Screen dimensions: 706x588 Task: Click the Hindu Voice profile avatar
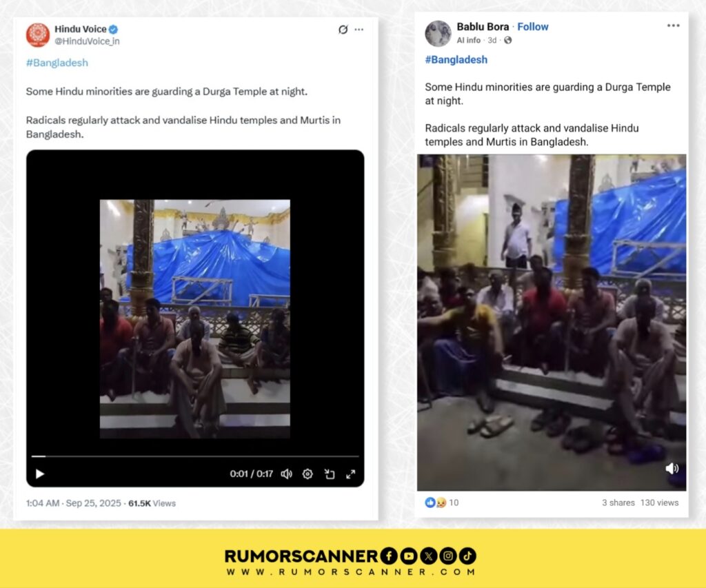point(38,35)
